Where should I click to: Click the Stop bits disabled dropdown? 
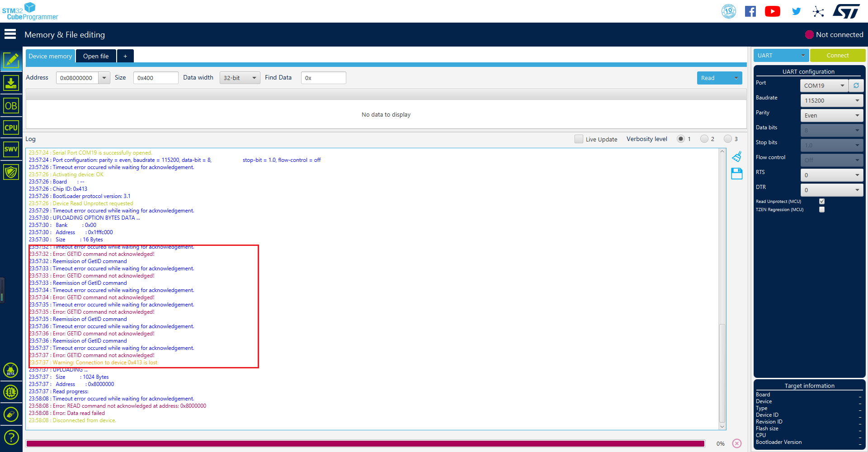pos(832,145)
